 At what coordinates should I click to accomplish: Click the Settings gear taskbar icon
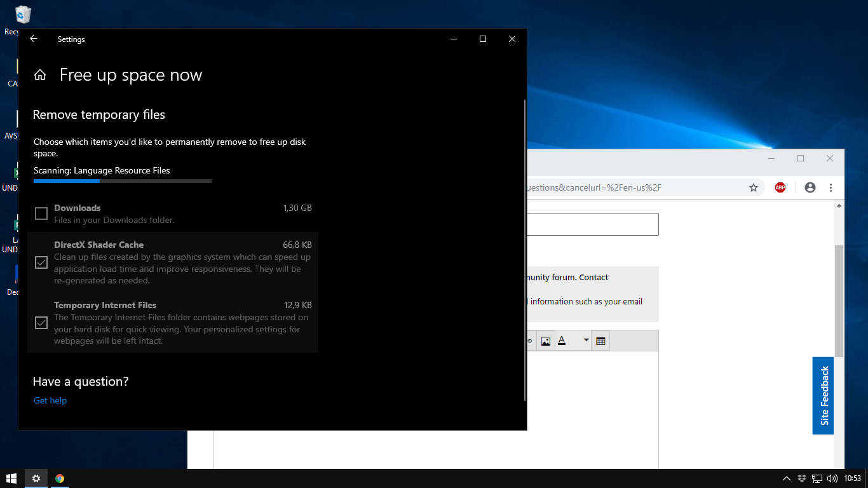36,478
